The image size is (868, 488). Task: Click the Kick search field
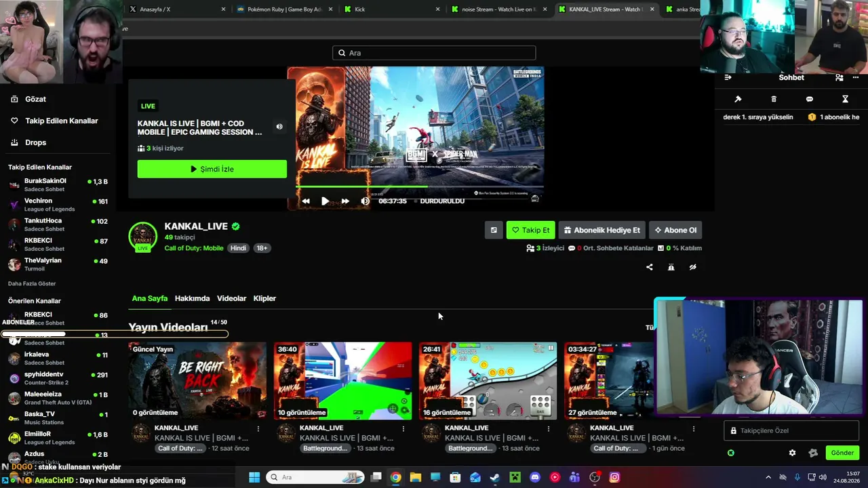coord(434,53)
